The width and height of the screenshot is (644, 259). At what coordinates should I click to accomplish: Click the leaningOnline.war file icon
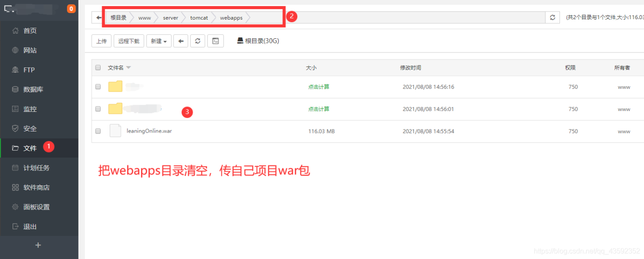(x=115, y=131)
